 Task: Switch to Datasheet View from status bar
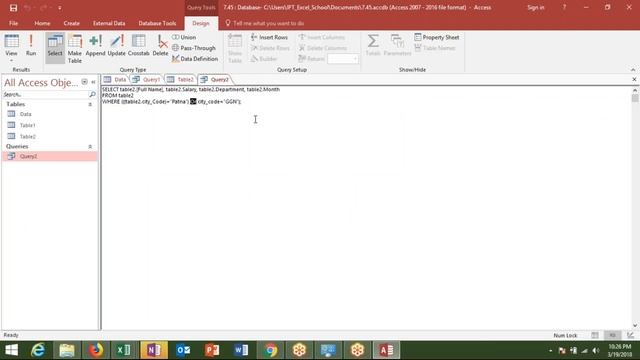coord(595,335)
